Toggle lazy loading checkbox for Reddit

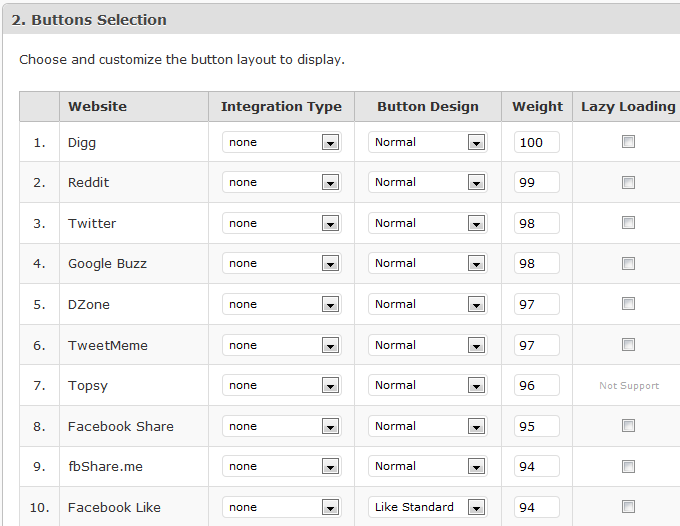click(628, 182)
